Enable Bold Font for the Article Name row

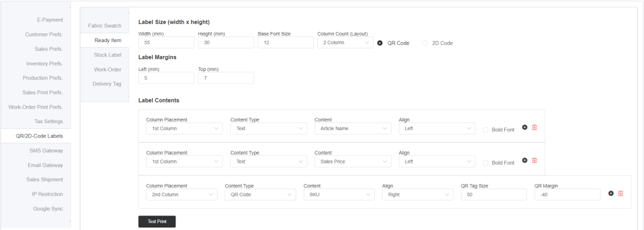coord(486,129)
